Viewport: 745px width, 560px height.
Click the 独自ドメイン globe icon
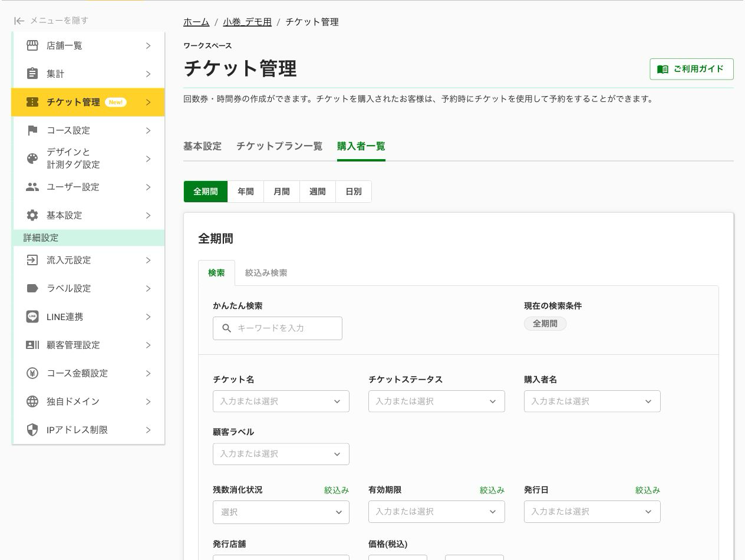tap(32, 401)
